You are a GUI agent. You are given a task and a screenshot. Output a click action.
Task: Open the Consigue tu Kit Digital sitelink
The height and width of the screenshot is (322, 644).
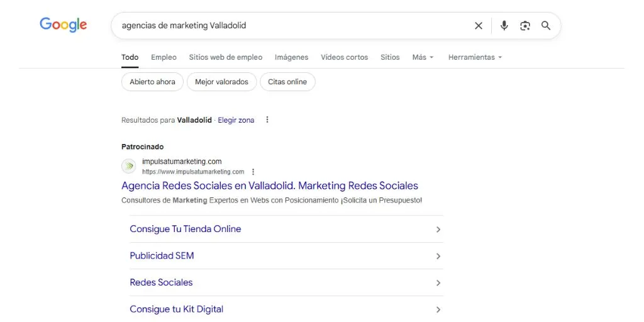tap(177, 309)
